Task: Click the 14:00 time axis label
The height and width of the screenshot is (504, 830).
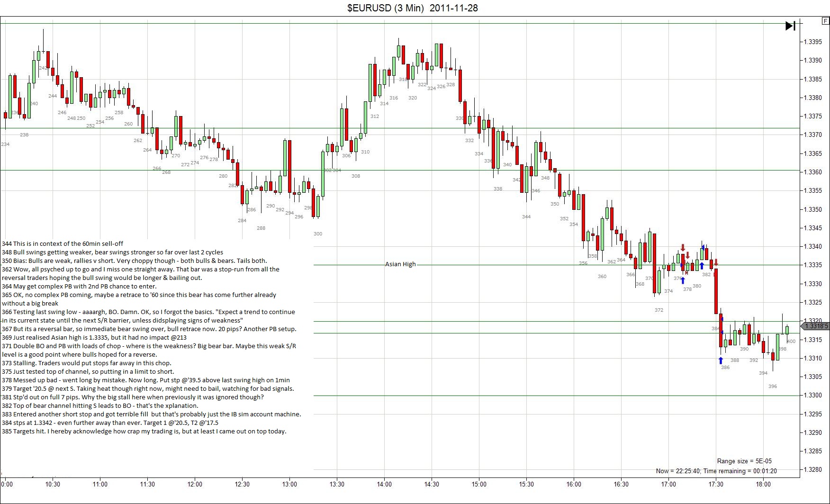Action: coord(384,484)
